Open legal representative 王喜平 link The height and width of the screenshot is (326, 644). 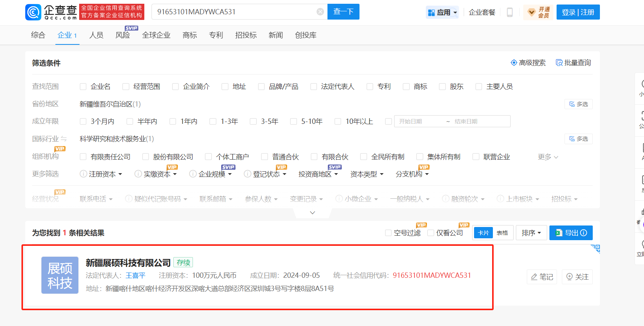coord(135,276)
